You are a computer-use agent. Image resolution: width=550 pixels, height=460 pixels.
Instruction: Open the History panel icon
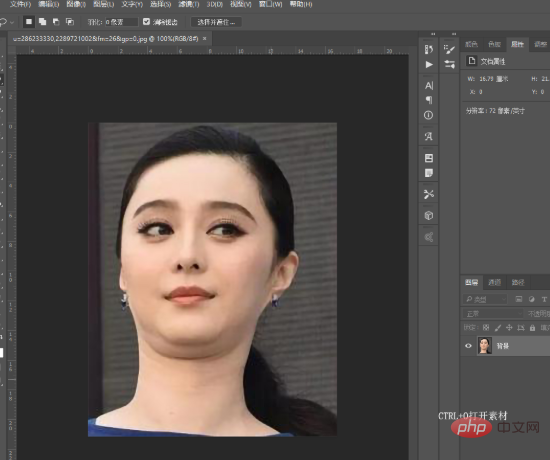pos(429,49)
